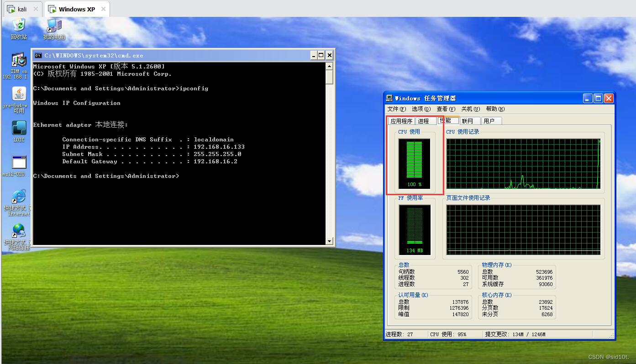Open the 选项(O) menu in Task Manager
The height and width of the screenshot is (364, 636).
coord(421,109)
